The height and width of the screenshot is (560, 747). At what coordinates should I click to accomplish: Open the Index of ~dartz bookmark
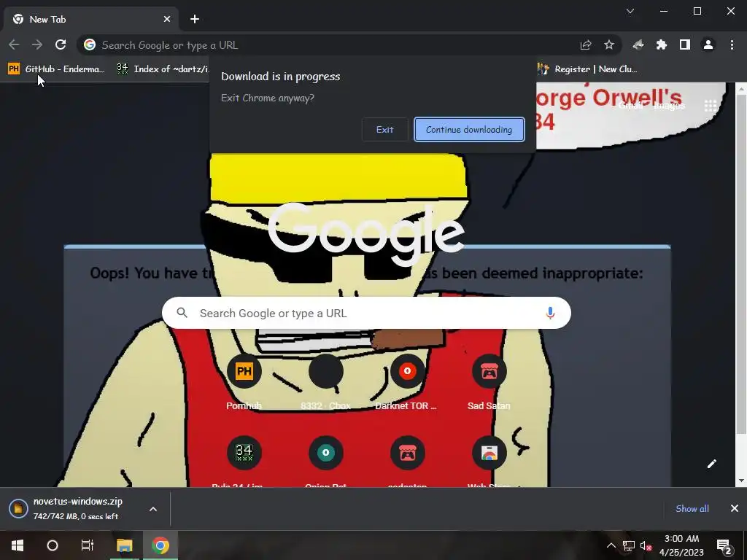(163, 69)
